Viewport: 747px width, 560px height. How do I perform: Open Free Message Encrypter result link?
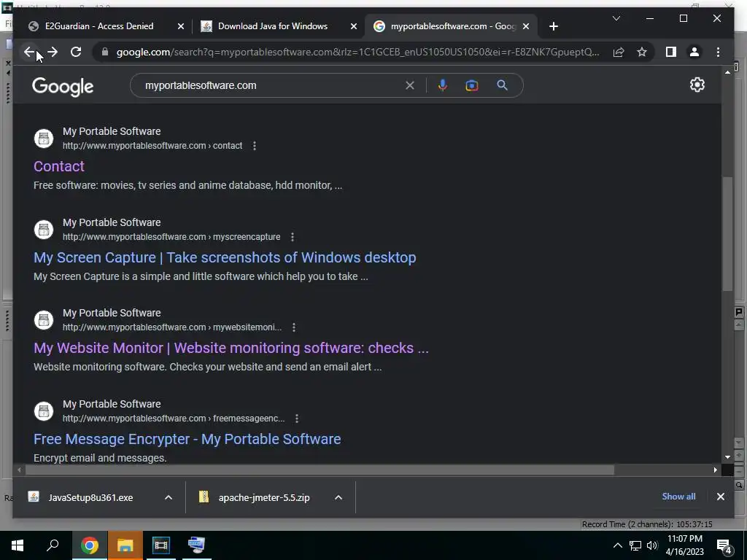click(x=187, y=439)
